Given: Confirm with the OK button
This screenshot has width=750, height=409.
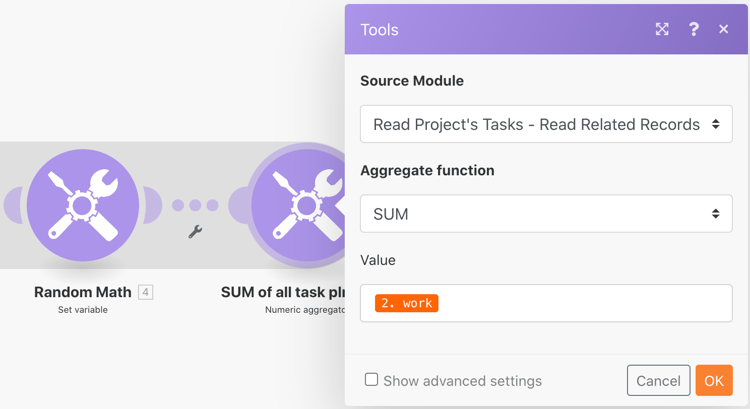Looking at the screenshot, I should (x=714, y=380).
